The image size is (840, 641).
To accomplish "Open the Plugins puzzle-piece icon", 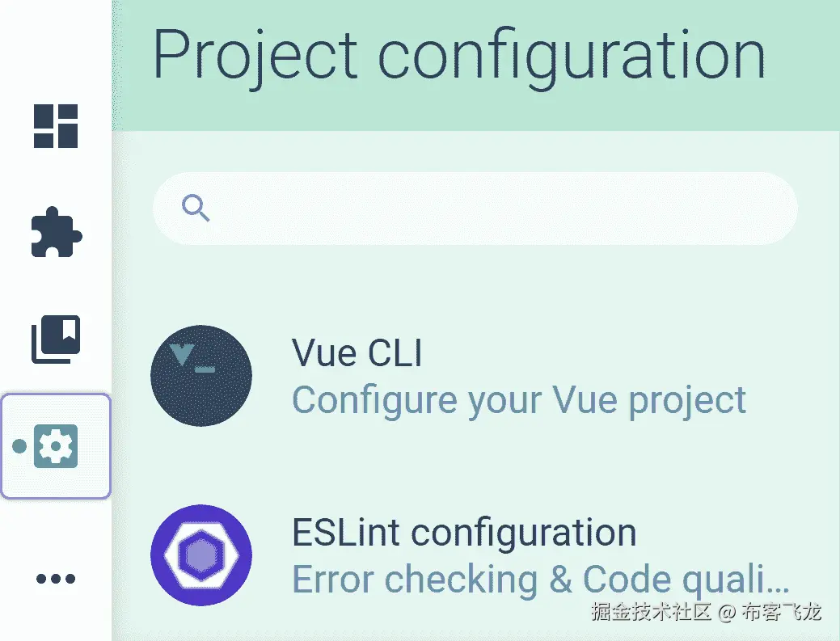I will (x=57, y=232).
